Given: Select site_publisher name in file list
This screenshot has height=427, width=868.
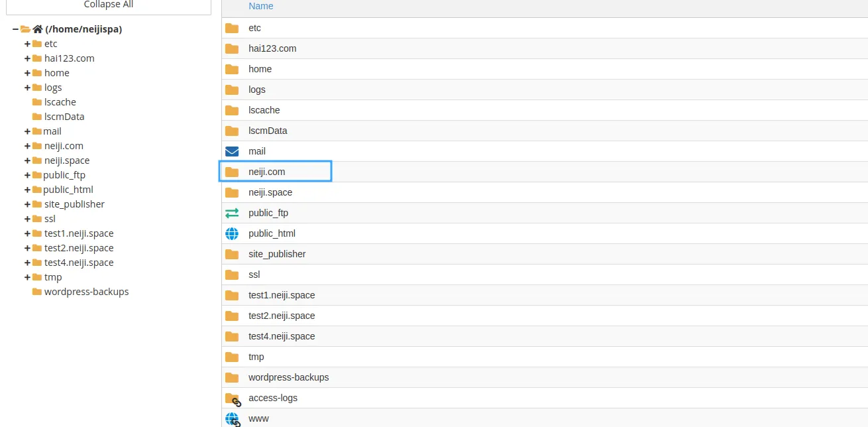Looking at the screenshot, I should tap(277, 254).
